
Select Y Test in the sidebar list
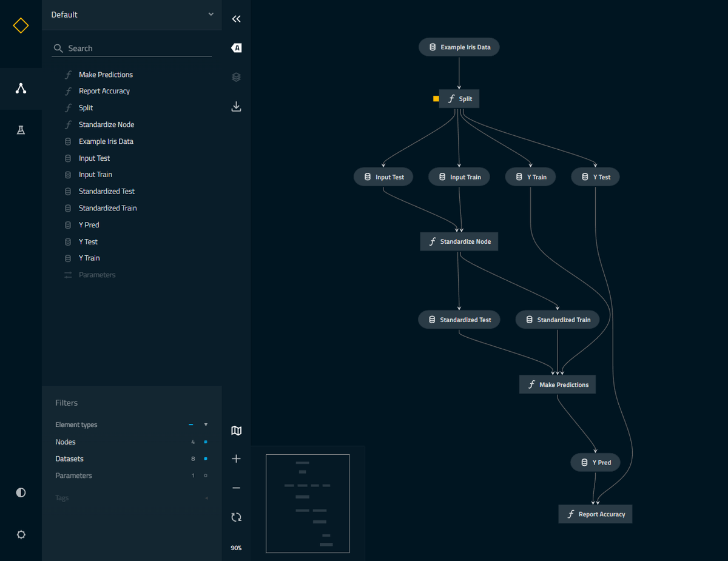pos(88,241)
